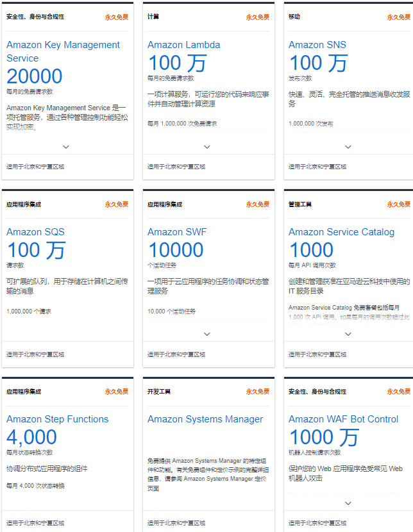The width and height of the screenshot is (413, 532).
Task: Open the Amazon Step Functions title link
Action: click(x=57, y=419)
